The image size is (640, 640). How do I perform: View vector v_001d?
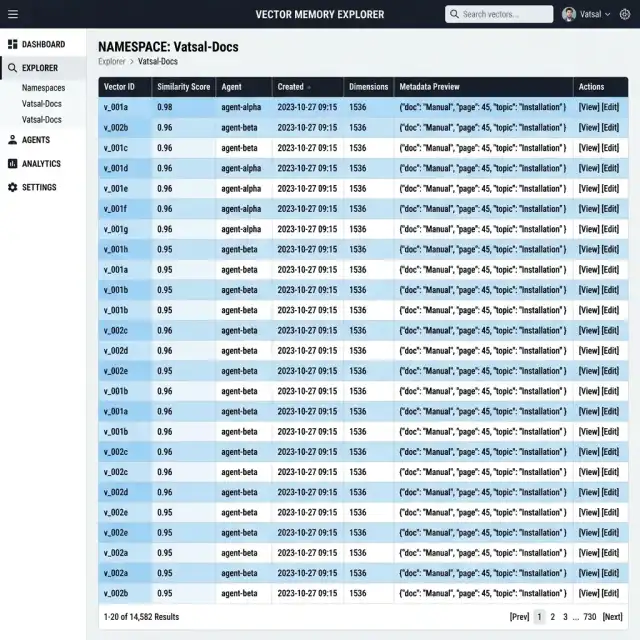coord(589,168)
